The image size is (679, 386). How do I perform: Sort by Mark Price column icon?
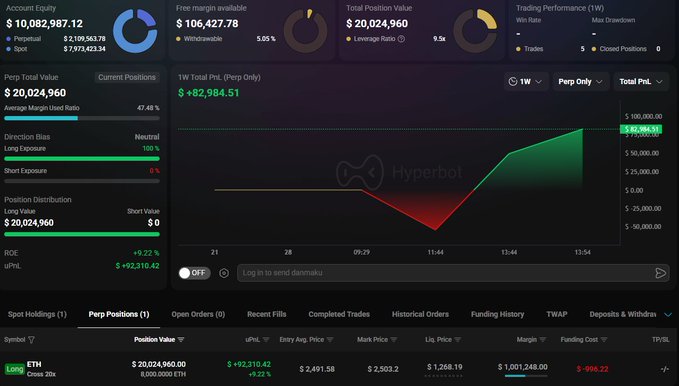394,340
